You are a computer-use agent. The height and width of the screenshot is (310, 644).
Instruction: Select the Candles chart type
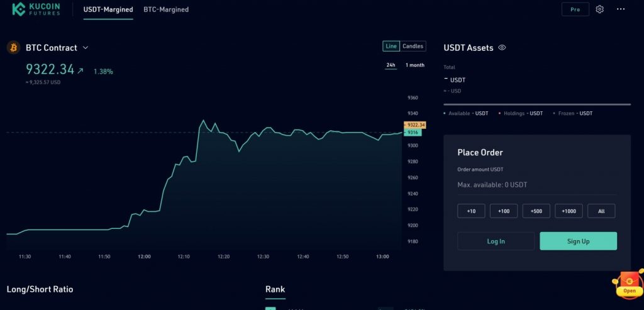tap(413, 46)
